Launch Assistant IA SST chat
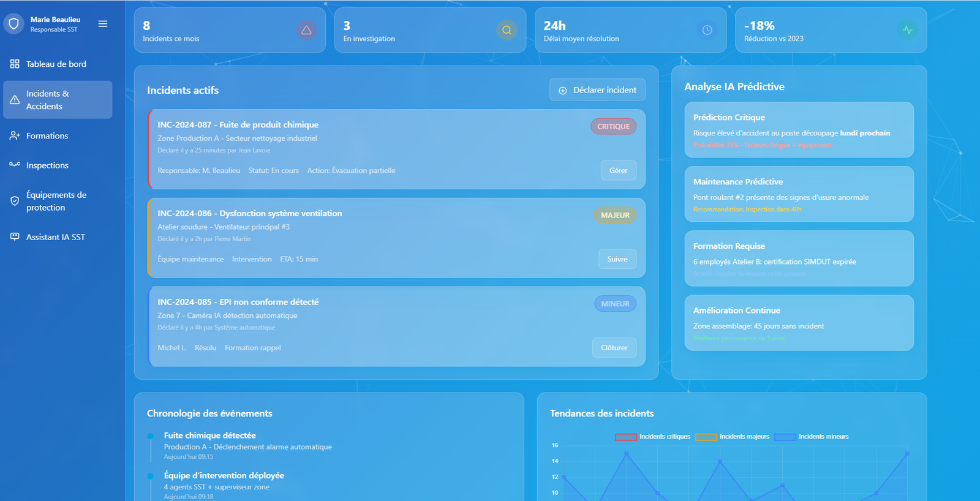 (x=55, y=237)
